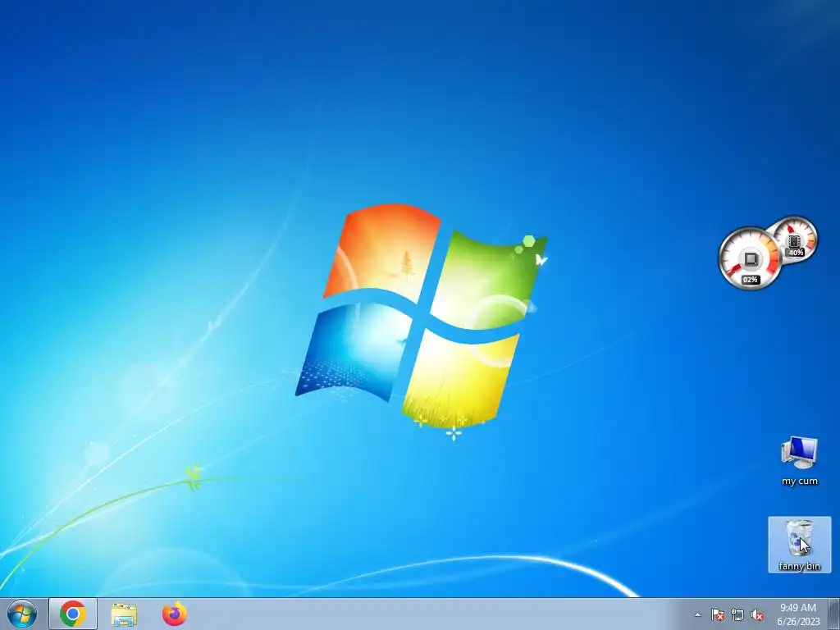The width and height of the screenshot is (840, 630).
Task: Launch Google Chrome from the taskbar
Action: 73,614
